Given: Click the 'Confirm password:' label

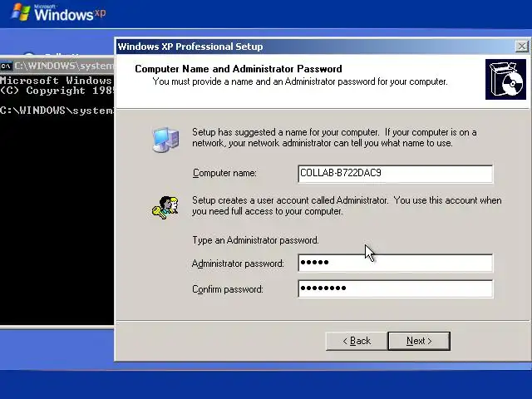Looking at the screenshot, I should point(227,289).
